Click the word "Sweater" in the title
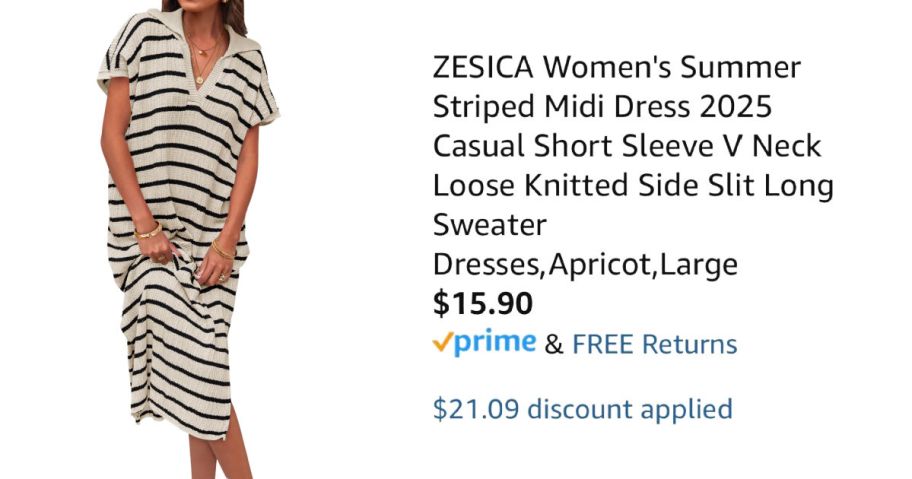912x479 pixels. coord(490,225)
